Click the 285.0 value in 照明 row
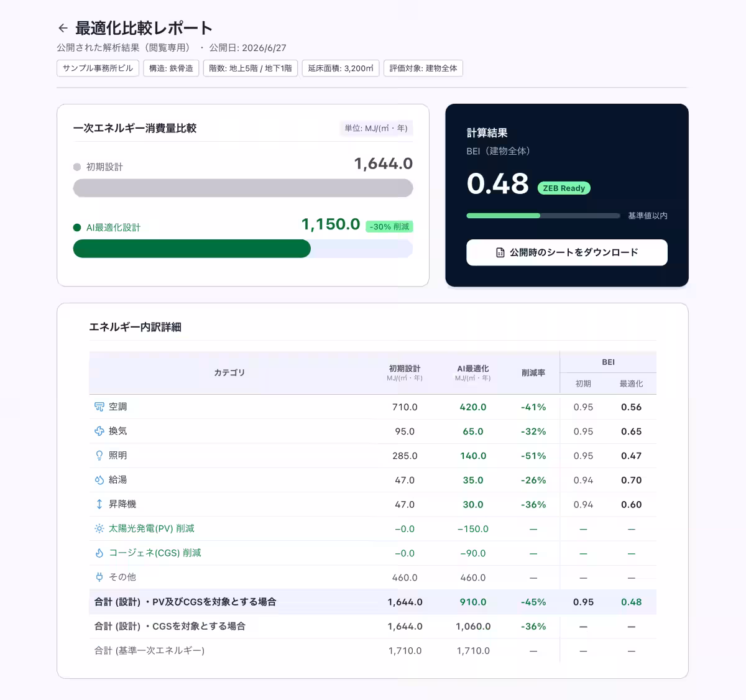The width and height of the screenshot is (746, 700). pyautogui.click(x=405, y=456)
